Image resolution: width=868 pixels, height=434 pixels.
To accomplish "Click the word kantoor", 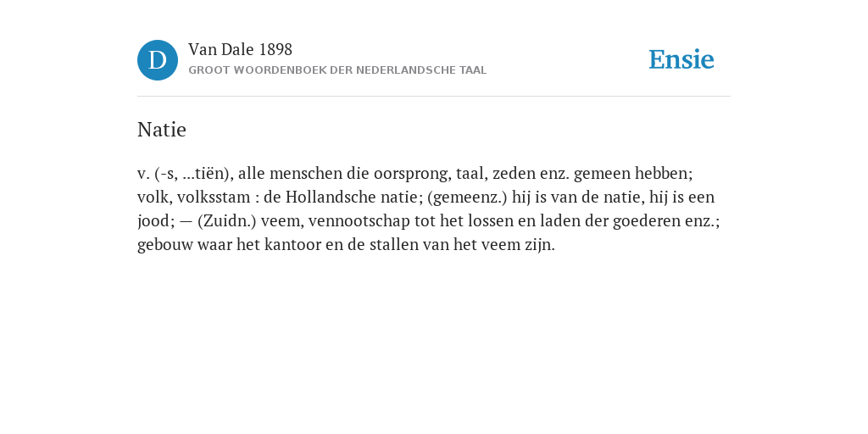I will click(292, 245).
